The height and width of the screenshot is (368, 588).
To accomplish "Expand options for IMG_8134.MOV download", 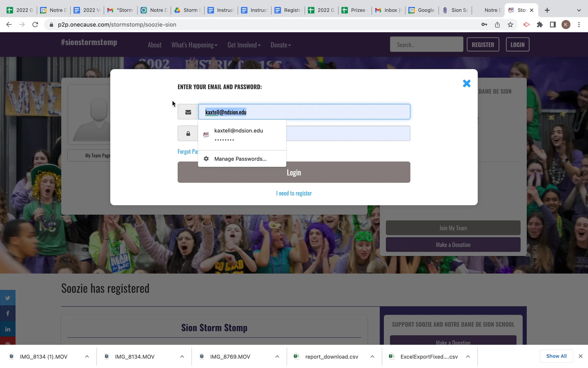I will (x=182, y=357).
